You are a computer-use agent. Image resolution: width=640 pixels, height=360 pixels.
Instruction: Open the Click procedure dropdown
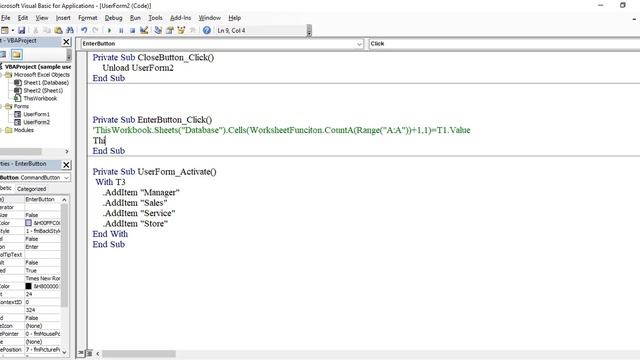[504, 44]
